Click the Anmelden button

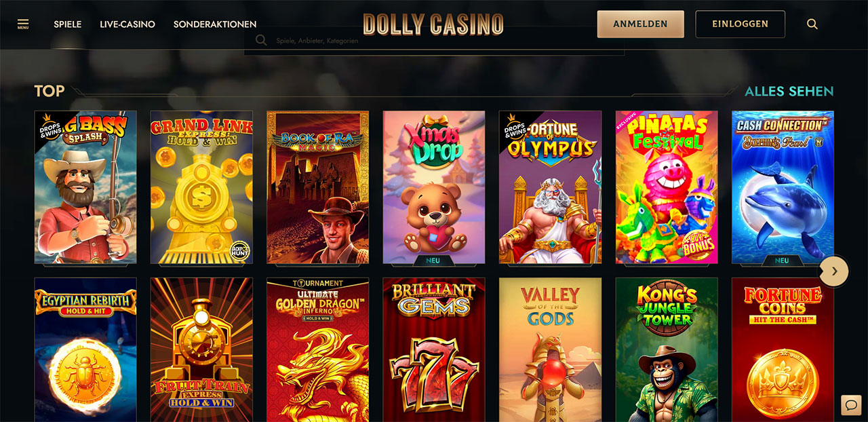point(640,24)
